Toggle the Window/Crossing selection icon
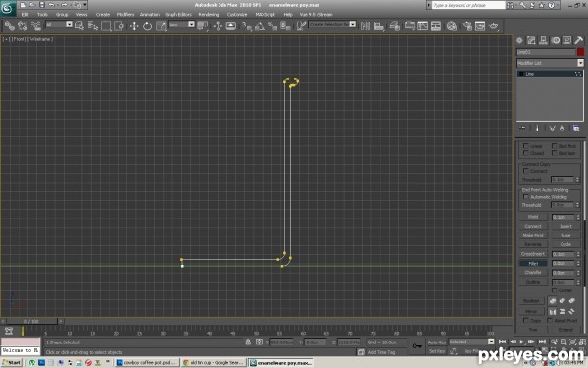 coord(120,26)
